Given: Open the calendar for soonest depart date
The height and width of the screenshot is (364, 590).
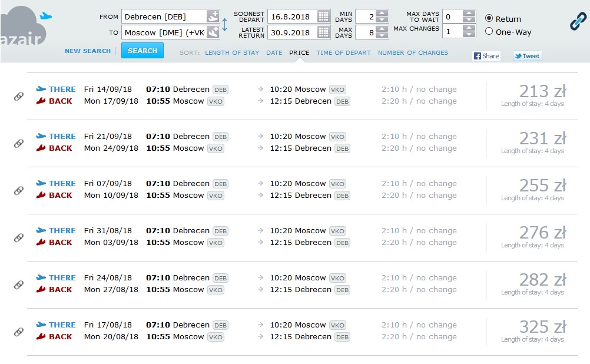Looking at the screenshot, I should click(323, 16).
